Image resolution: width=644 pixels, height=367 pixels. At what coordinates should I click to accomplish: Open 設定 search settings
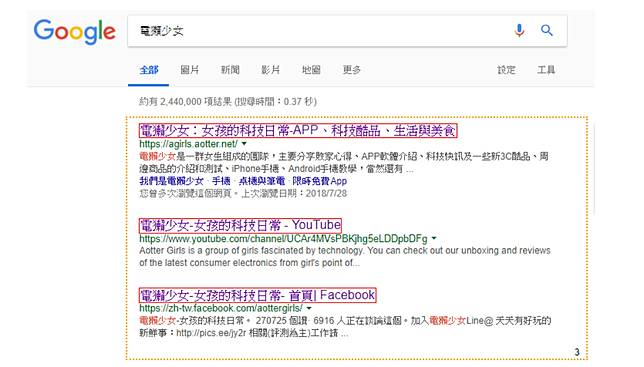(x=506, y=70)
